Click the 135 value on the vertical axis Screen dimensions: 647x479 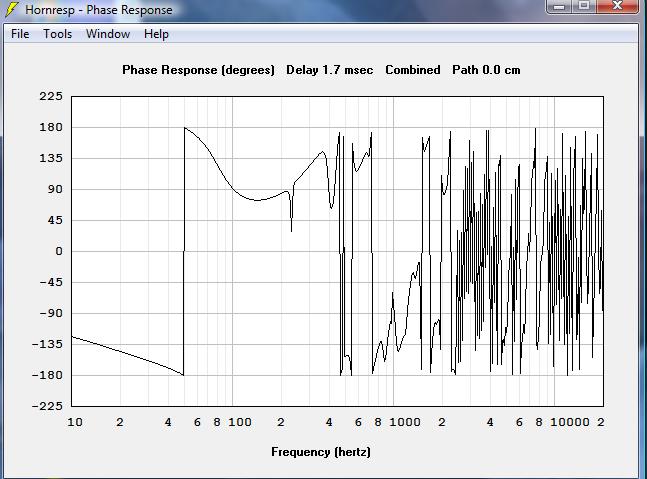pos(51,158)
